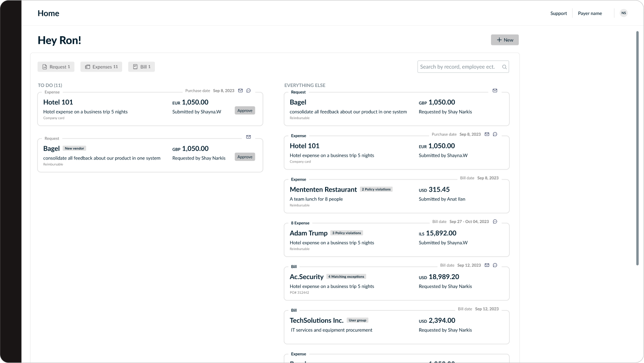Click mail icon on To Do Hotel 101 card
Image resolution: width=644 pixels, height=363 pixels.
pos(240,91)
